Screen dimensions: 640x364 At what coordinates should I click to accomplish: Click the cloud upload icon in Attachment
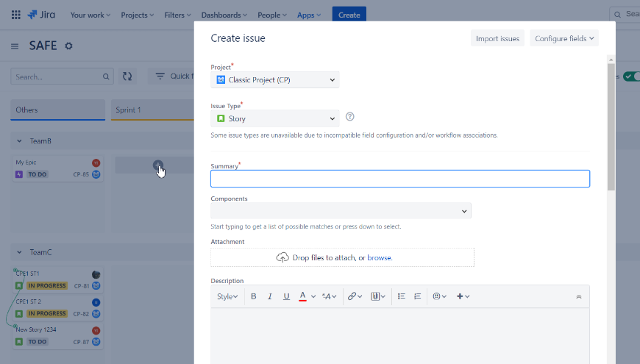pyautogui.click(x=282, y=257)
